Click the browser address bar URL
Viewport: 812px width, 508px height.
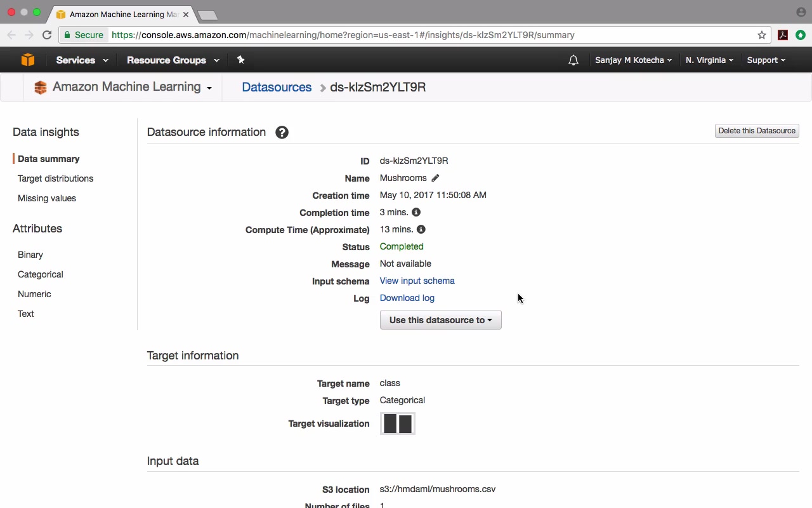click(x=343, y=35)
